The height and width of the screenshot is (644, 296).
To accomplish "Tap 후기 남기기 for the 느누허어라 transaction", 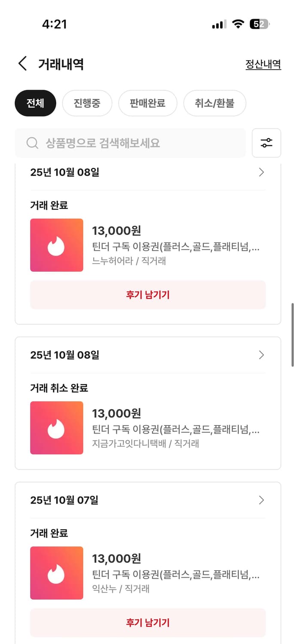I will (148, 295).
